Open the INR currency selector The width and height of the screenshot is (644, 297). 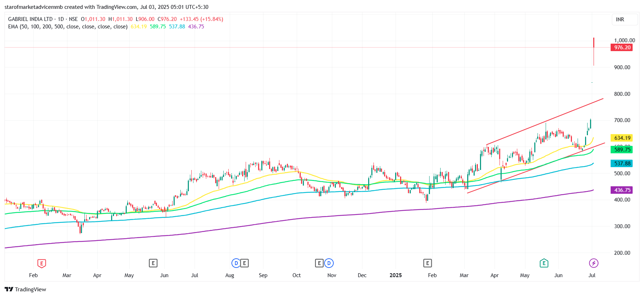coord(624,20)
